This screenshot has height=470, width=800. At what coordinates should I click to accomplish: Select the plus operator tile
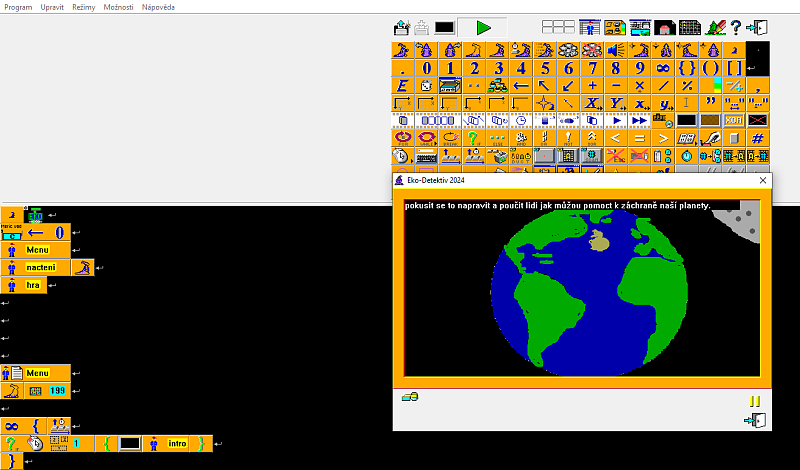[592, 86]
